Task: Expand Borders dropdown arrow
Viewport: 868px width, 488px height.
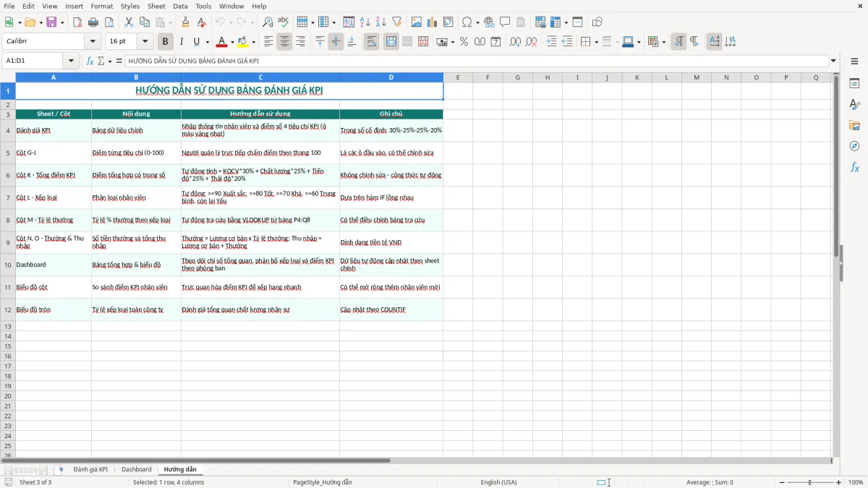Action: click(596, 42)
